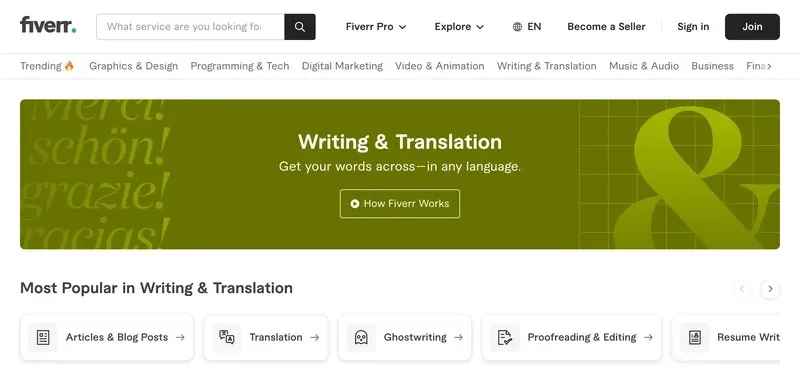The image size is (800, 378).
Task: Focus the service search field
Action: point(190,27)
